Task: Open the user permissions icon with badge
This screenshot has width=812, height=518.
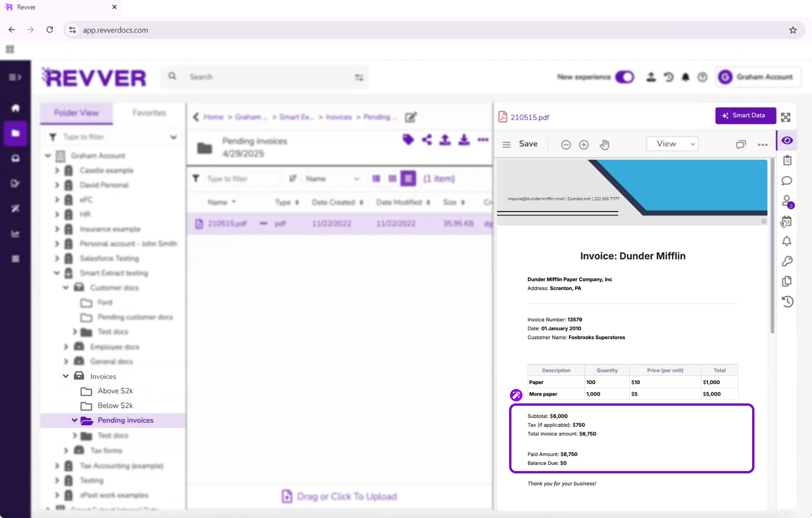Action: 788,201
